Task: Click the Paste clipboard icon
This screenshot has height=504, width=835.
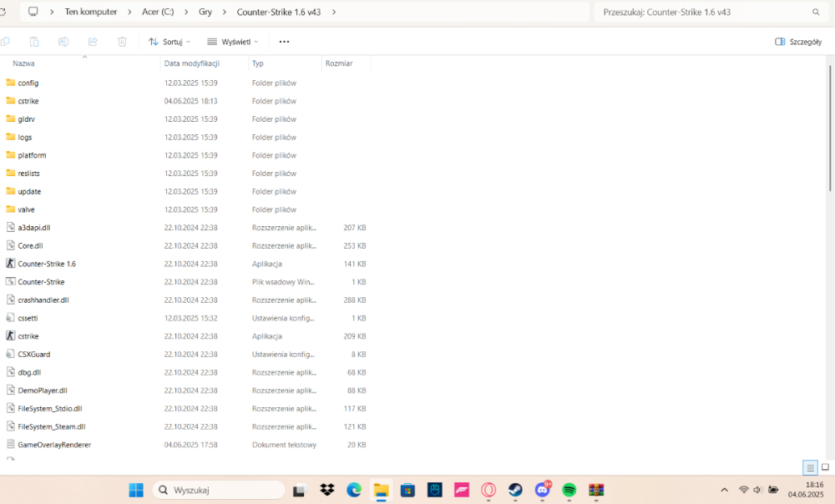Action: [x=34, y=42]
